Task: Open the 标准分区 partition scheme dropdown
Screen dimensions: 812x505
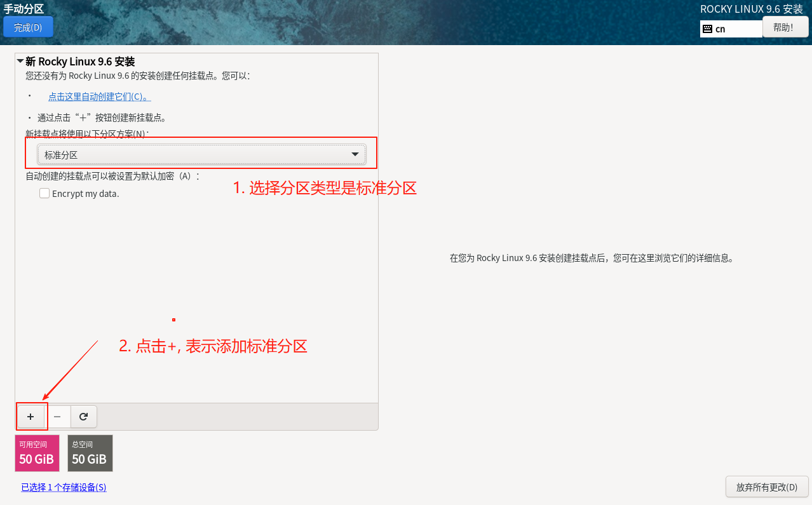Action: (201, 155)
